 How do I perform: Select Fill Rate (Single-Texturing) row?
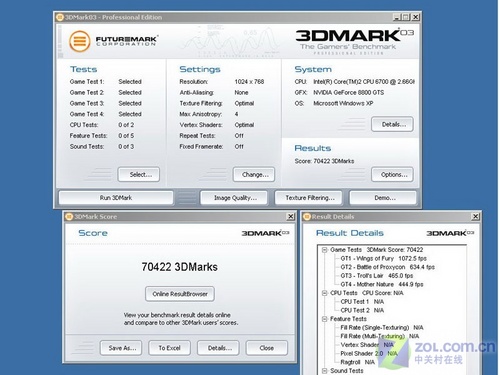(382, 328)
